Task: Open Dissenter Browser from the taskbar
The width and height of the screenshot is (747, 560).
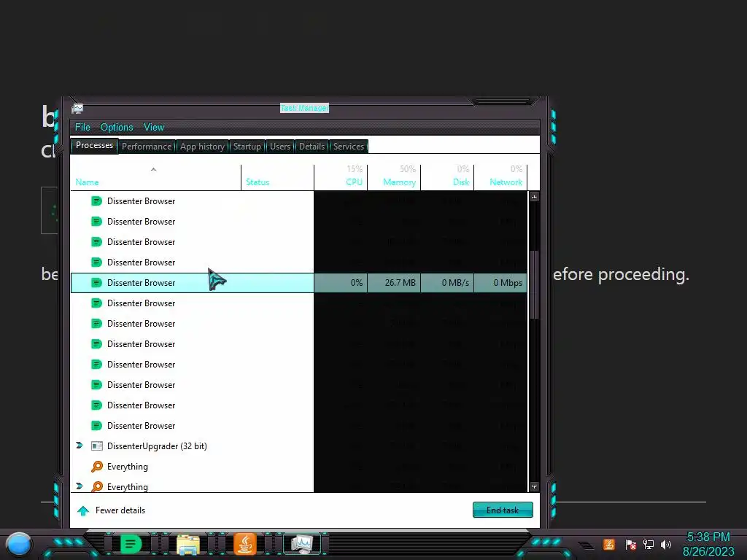Action: point(131,544)
